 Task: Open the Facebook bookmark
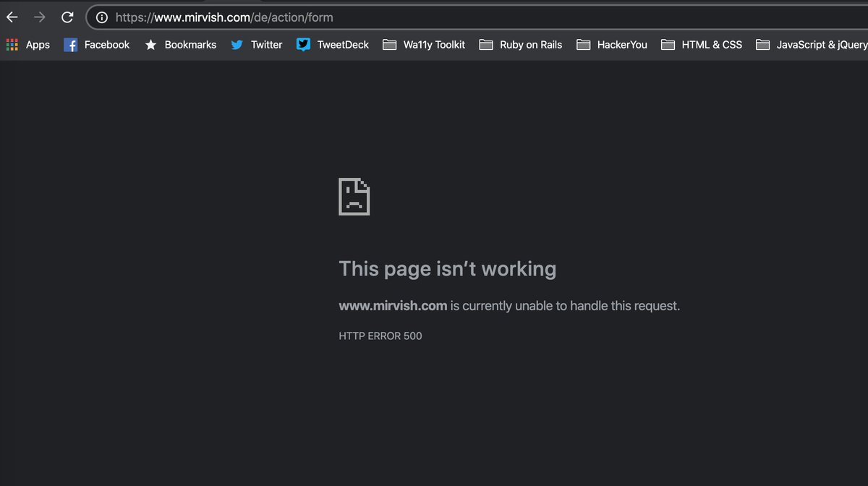click(97, 45)
